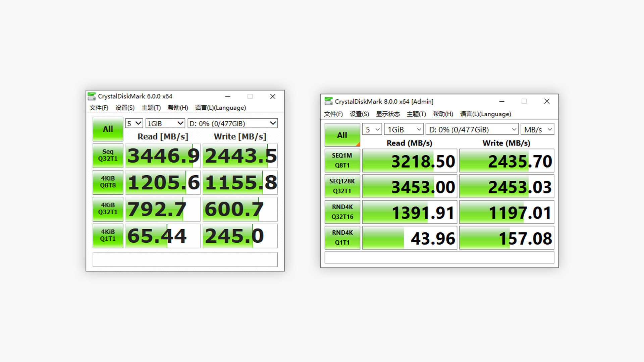Click the Write [MB/s] header in 6.0.0 window

[240, 136]
